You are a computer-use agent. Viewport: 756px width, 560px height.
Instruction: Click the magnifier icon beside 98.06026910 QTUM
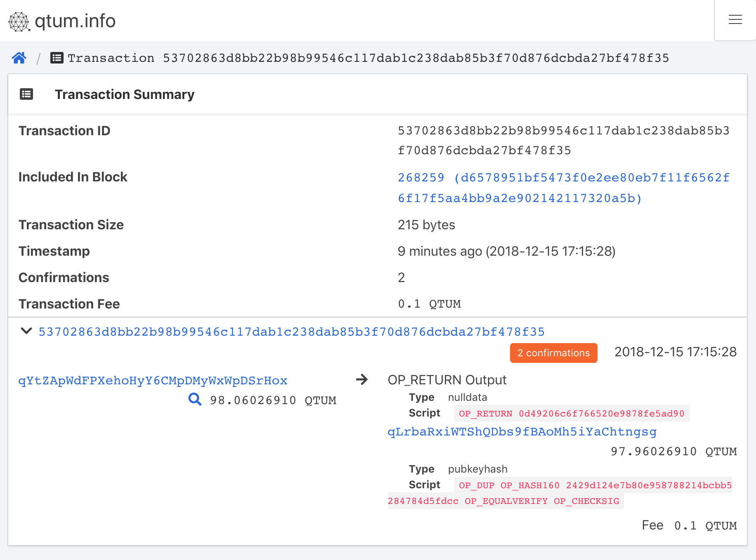pos(195,400)
